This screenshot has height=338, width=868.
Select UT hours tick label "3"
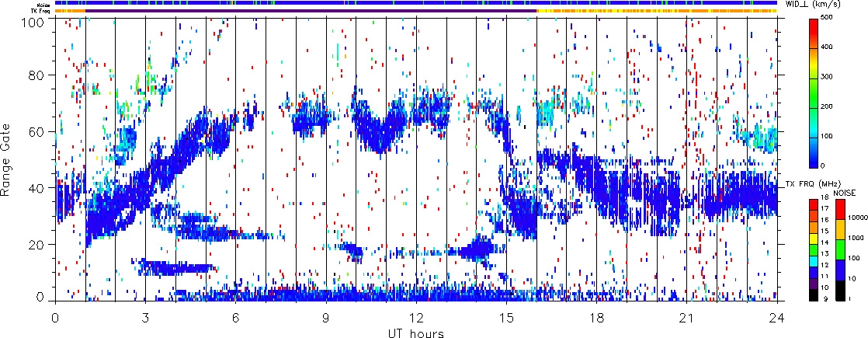click(146, 317)
